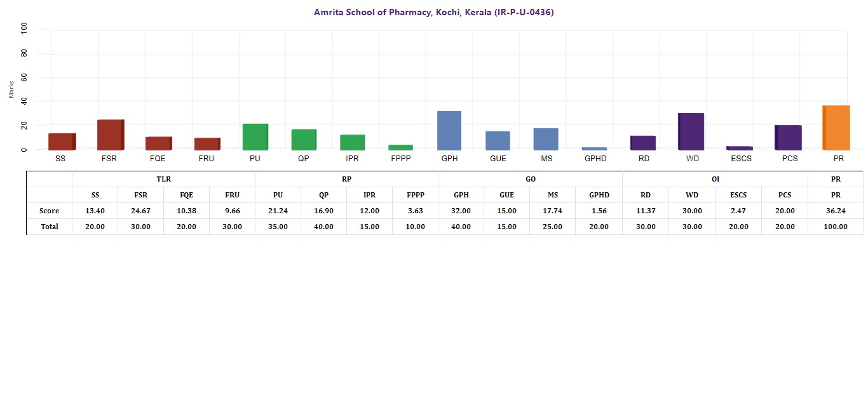Viewport: 868px width, 417px height.
Task: Select the GUE bar in chart
Action: (x=498, y=141)
